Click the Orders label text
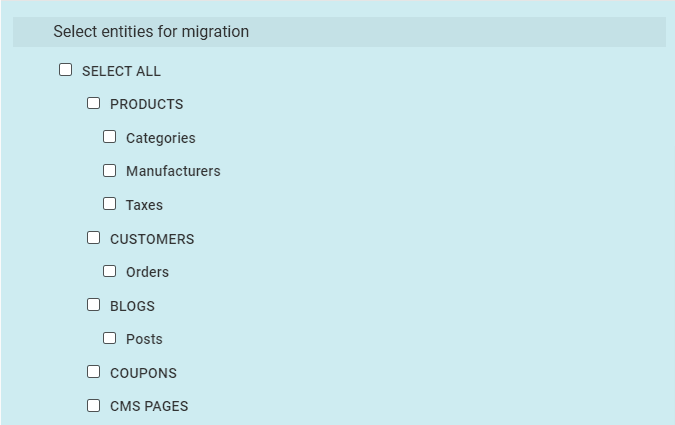The width and height of the screenshot is (675, 425). pos(147,272)
